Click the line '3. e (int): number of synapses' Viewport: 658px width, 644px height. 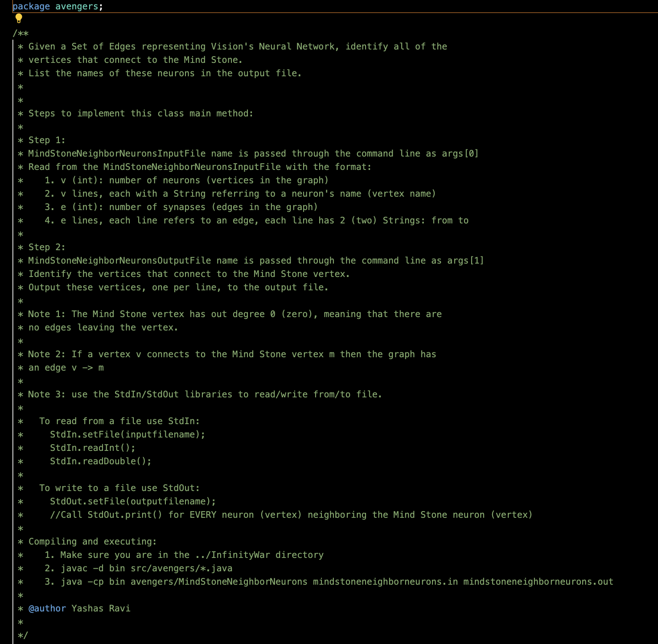point(181,207)
